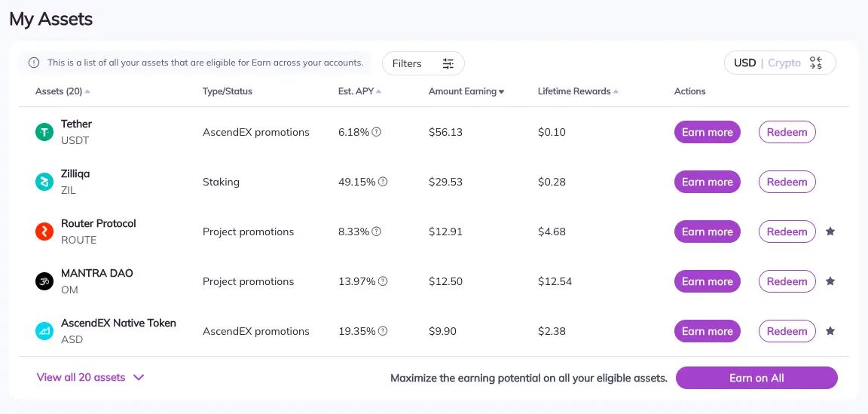
Task: Click the $12.54 lifetime rewards value
Action: (x=555, y=281)
